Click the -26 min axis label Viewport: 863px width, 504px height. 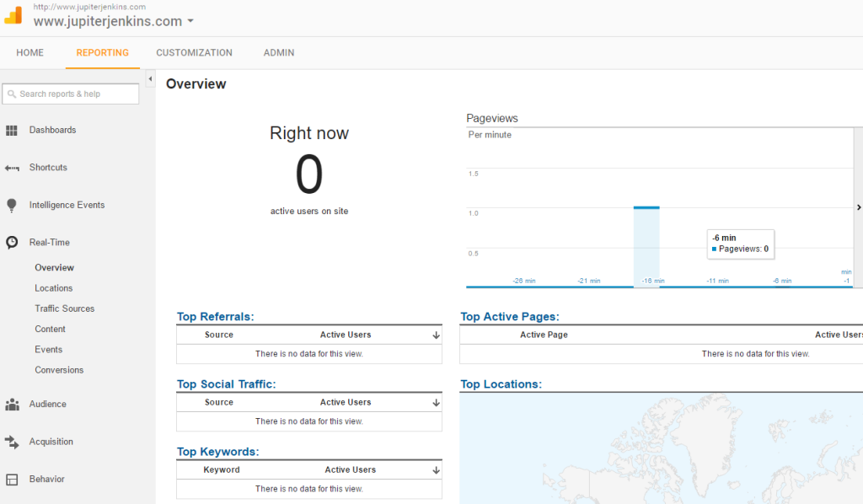(x=524, y=281)
